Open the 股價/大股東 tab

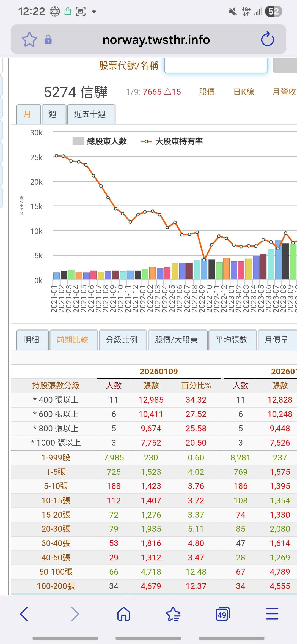(x=176, y=340)
